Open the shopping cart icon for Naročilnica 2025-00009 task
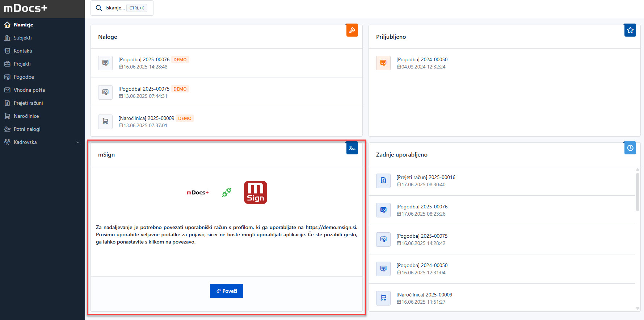This screenshot has width=644, height=320. (105, 122)
